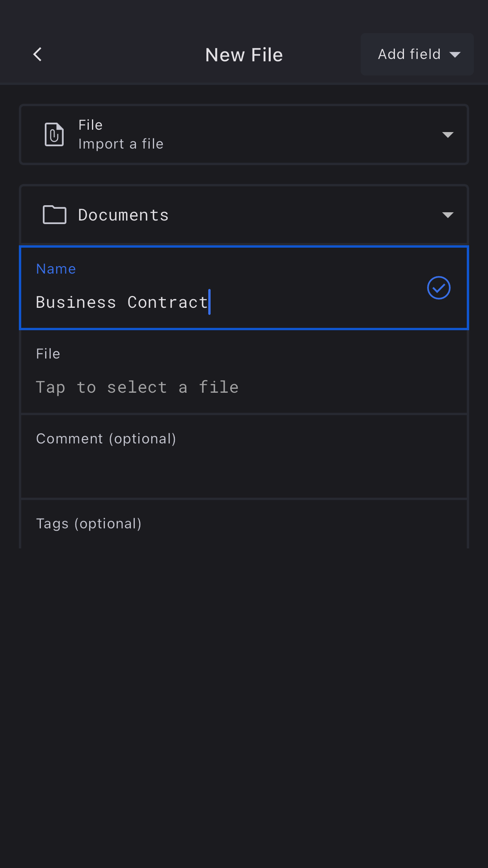Viewport: 488px width, 868px height.
Task: Click the circled checkmark in Name field
Action: coord(438,288)
